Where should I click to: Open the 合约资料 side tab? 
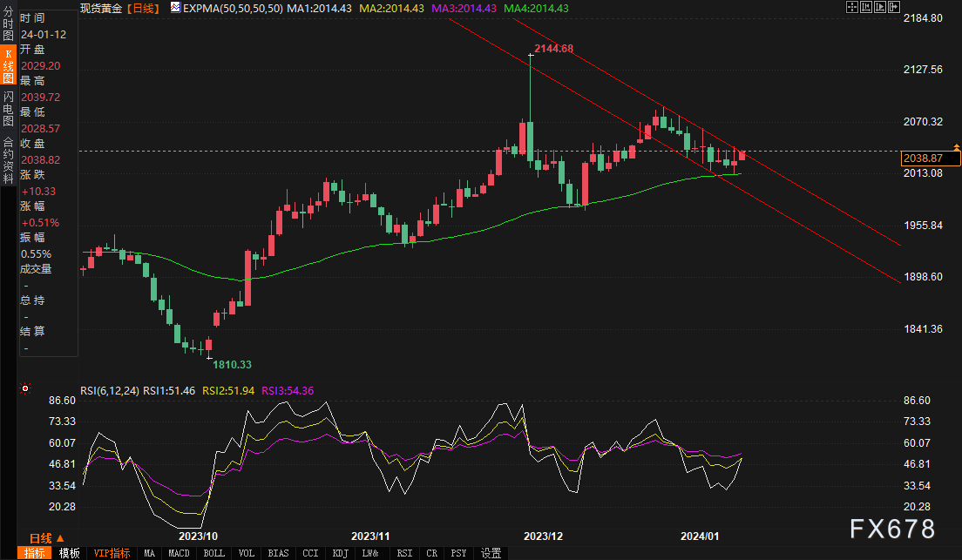pyautogui.click(x=8, y=154)
